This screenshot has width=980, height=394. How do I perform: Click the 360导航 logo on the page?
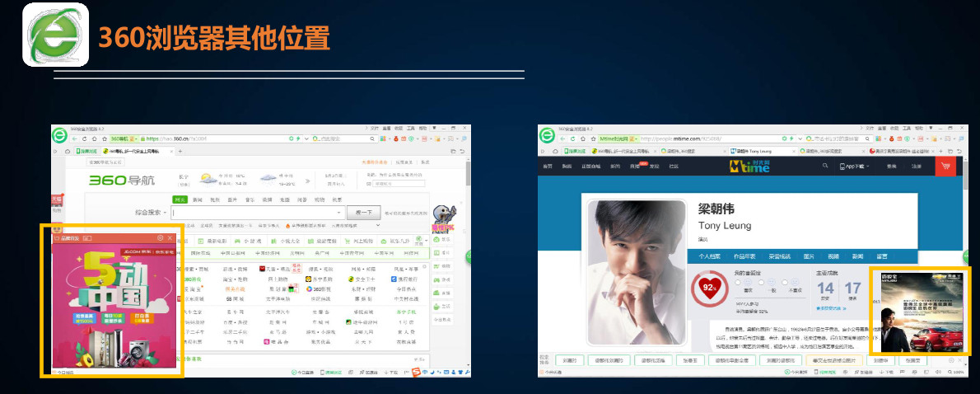[x=122, y=181]
